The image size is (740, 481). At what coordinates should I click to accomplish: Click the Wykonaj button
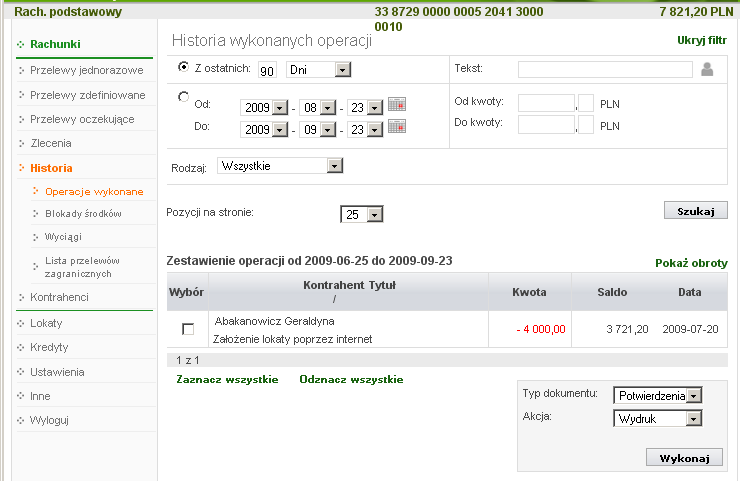(x=684, y=458)
